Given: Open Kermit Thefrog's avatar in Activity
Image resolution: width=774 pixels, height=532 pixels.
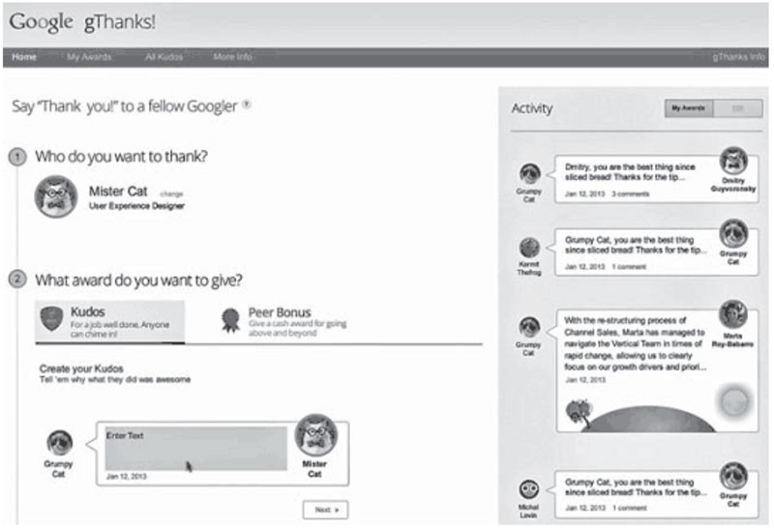Looking at the screenshot, I should 529,248.
